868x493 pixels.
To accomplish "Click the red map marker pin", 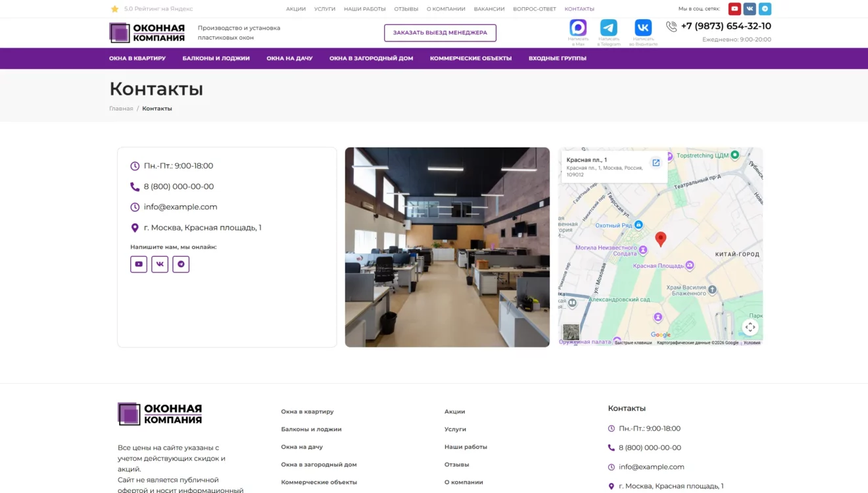I will pos(661,239).
